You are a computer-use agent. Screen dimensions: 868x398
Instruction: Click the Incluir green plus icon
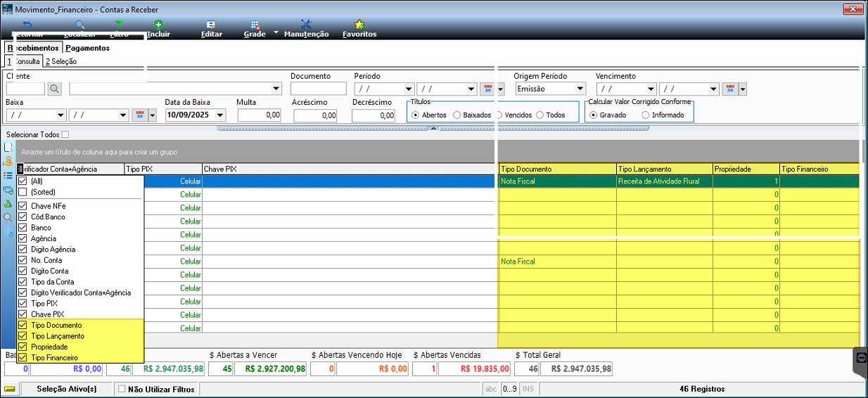point(158,25)
